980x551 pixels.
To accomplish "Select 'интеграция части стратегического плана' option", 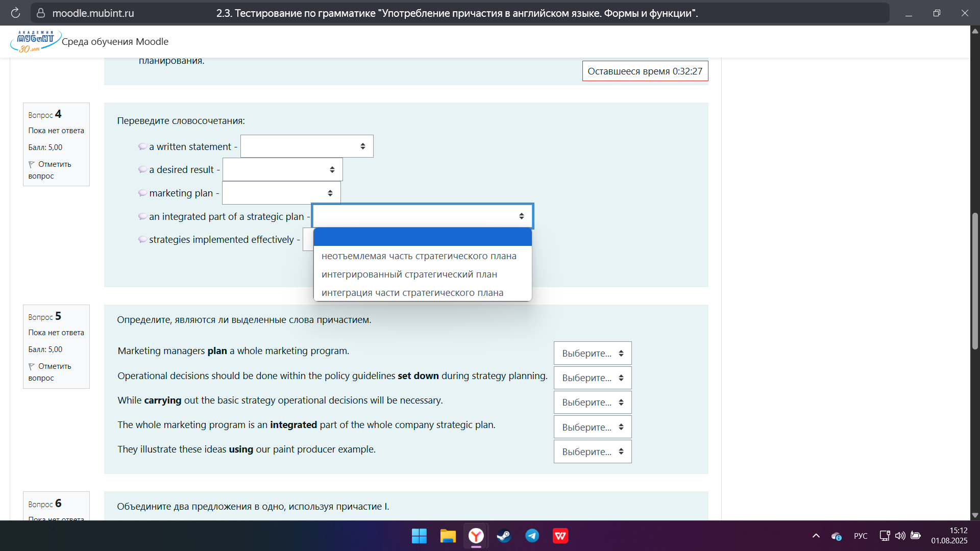I will coord(412,293).
